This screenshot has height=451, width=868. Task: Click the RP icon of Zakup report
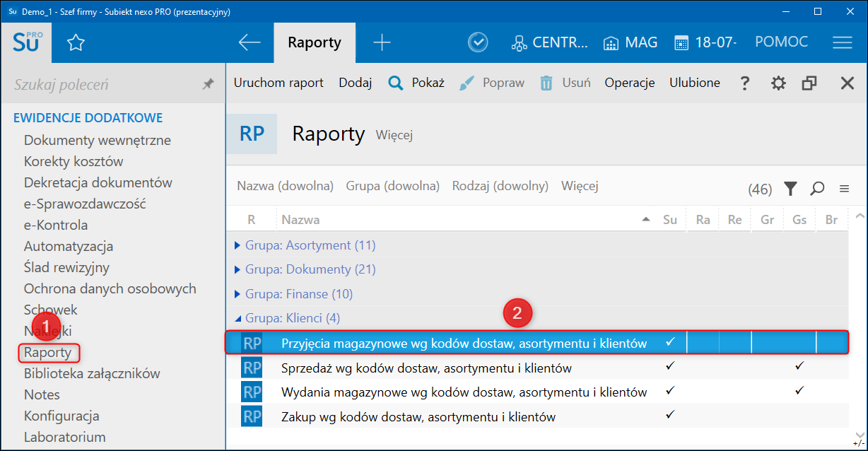252,416
